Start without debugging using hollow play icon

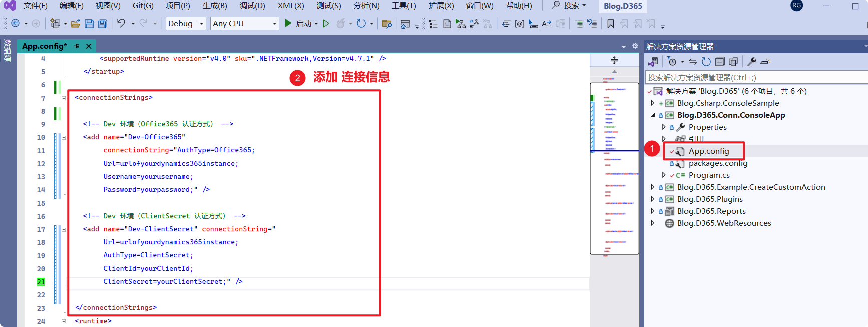pyautogui.click(x=326, y=23)
